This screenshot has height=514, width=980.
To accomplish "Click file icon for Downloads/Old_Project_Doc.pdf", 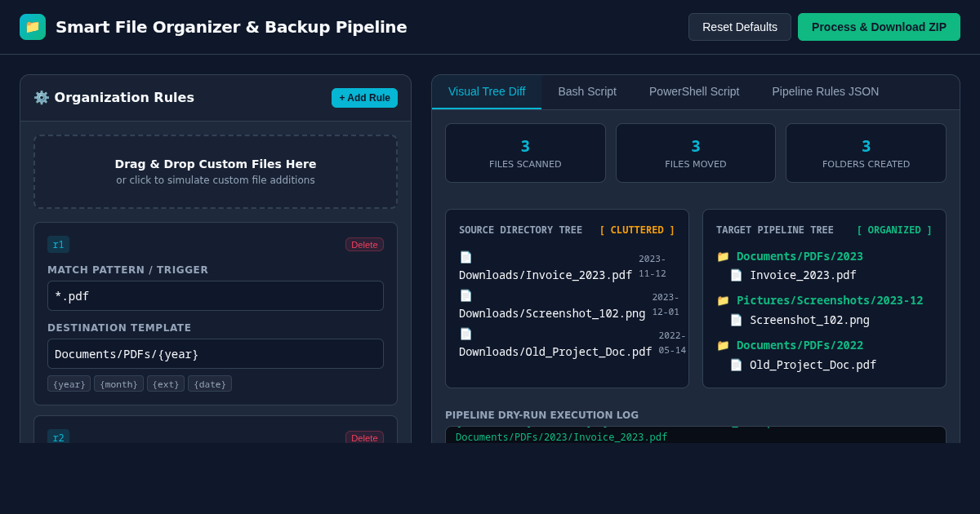I will click(465, 334).
